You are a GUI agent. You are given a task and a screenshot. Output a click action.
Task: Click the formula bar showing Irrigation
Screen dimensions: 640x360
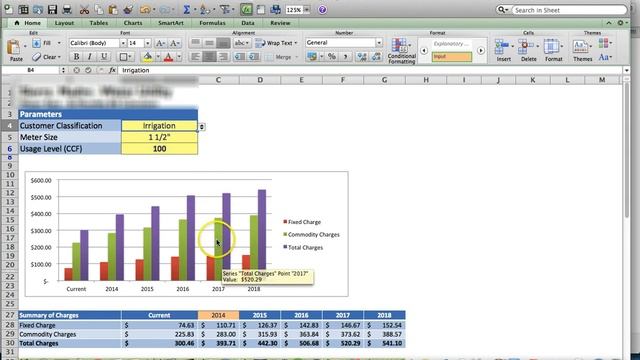click(x=371, y=70)
